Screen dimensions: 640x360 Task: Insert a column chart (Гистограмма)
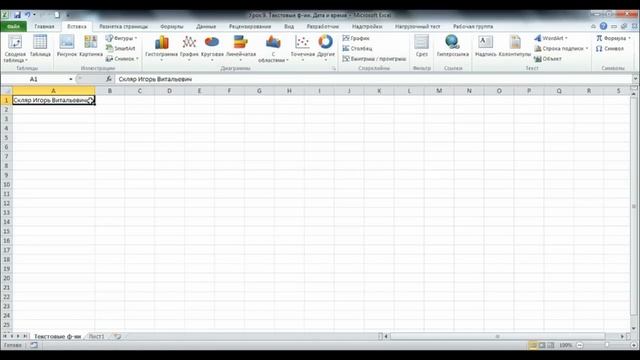pyautogui.click(x=162, y=48)
